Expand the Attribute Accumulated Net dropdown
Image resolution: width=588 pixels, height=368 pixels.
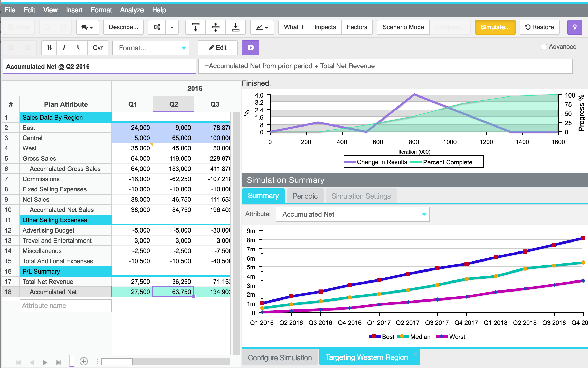click(x=353, y=214)
